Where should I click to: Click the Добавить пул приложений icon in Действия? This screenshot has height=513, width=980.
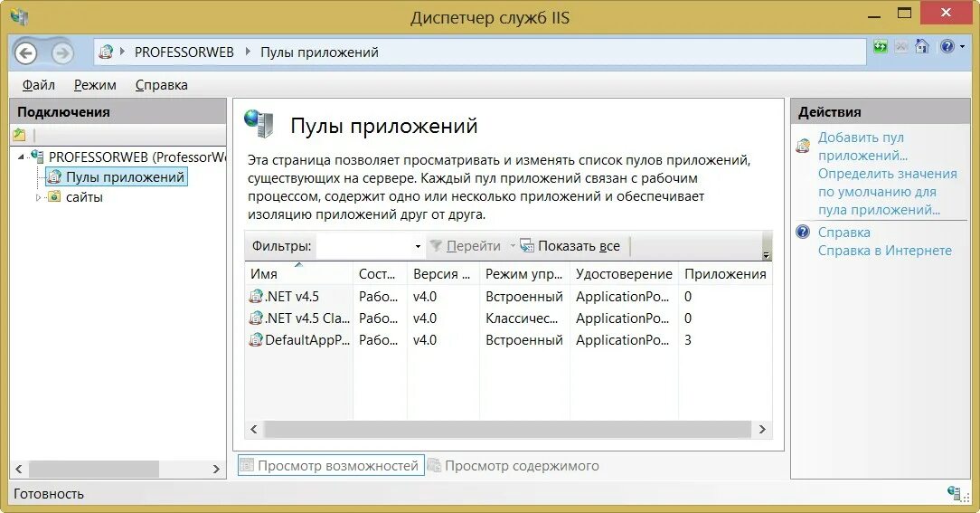tap(803, 147)
